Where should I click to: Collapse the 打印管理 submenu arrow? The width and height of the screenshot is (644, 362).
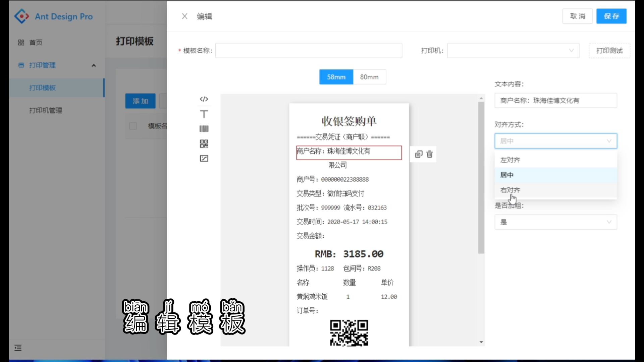pyautogui.click(x=94, y=65)
